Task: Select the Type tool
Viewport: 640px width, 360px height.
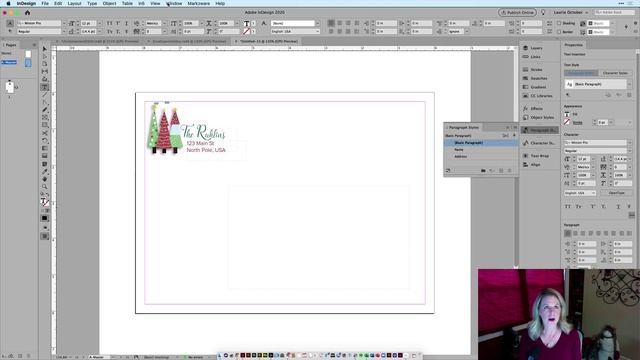Action: coord(45,87)
